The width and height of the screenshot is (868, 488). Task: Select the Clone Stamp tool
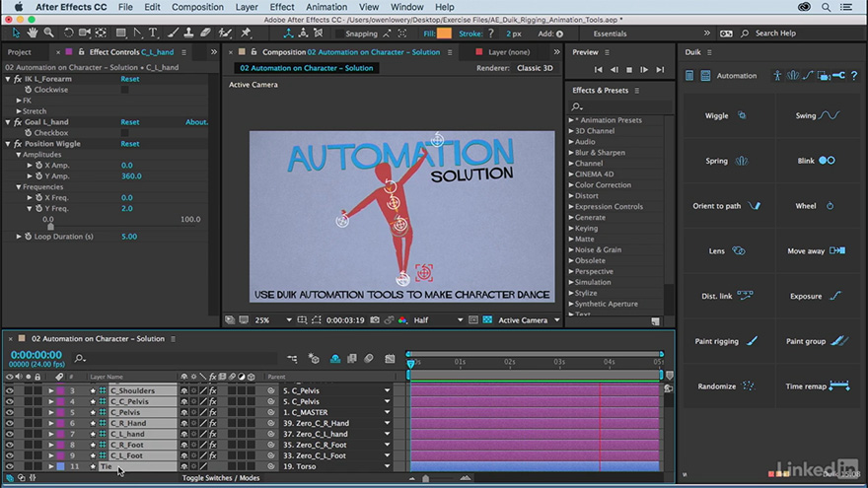pos(188,34)
